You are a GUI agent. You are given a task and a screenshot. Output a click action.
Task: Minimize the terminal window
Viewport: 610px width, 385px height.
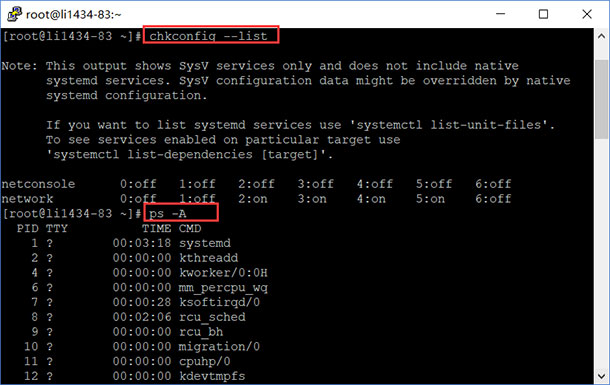click(500, 14)
